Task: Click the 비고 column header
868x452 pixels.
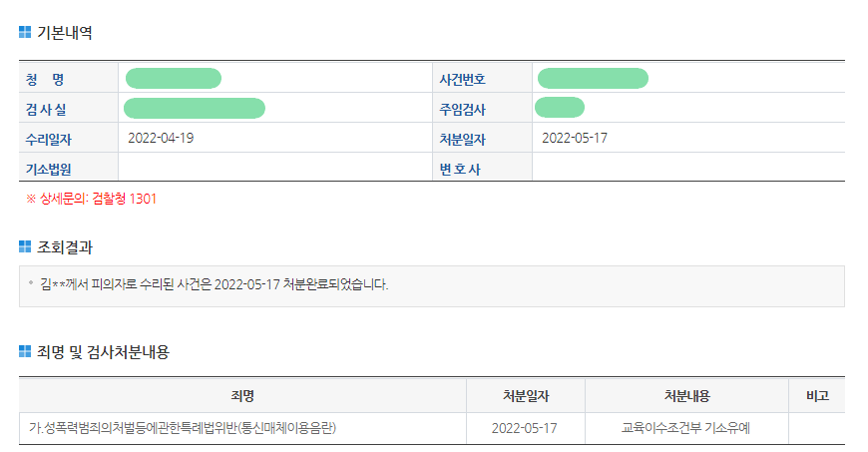Action: point(817,396)
